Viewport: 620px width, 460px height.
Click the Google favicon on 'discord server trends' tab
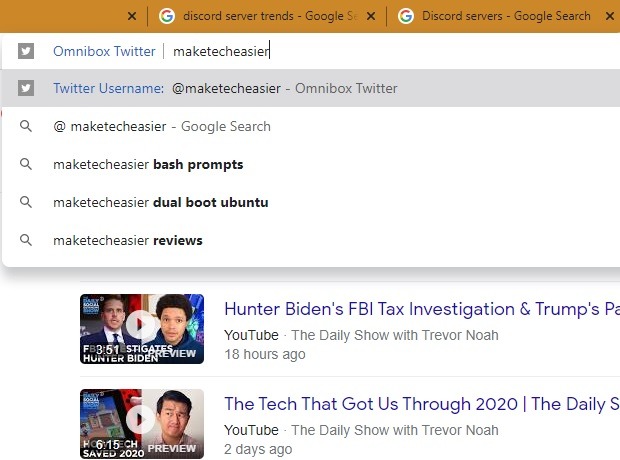pos(167,16)
